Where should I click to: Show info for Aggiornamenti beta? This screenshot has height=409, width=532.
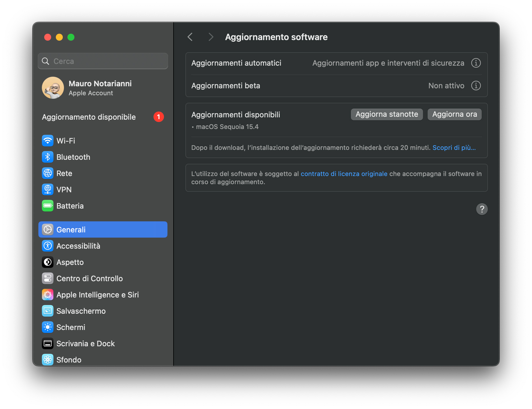click(x=476, y=86)
